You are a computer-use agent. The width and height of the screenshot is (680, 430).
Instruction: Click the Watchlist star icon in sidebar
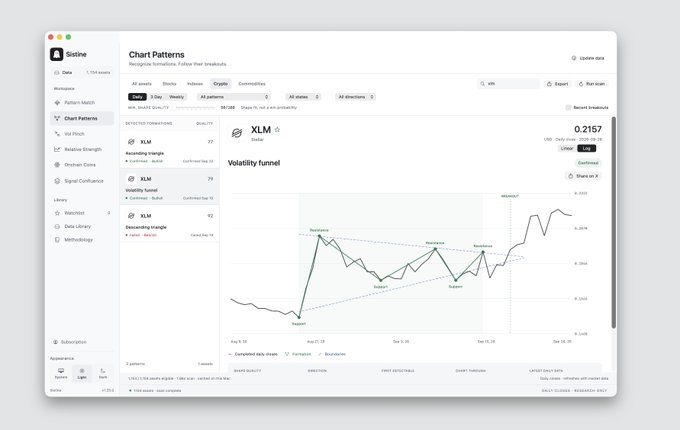coord(57,213)
